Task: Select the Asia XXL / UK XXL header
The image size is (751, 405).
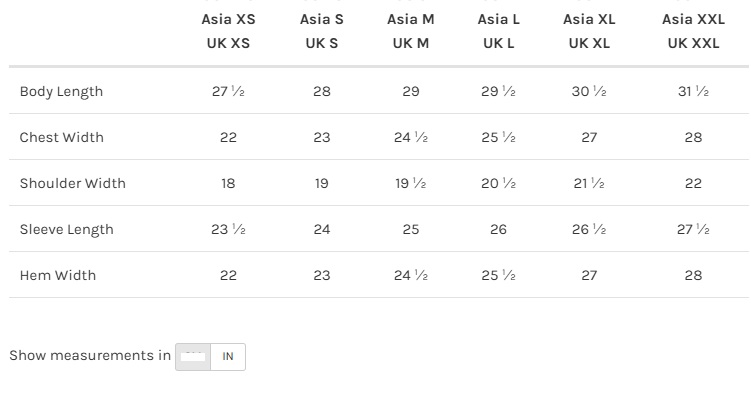Action: (x=693, y=31)
